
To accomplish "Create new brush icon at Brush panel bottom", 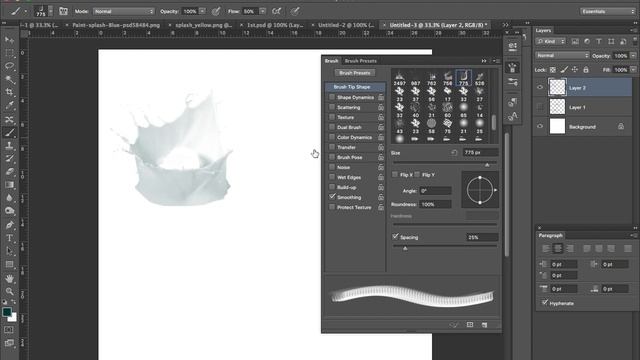I will pos(484,325).
